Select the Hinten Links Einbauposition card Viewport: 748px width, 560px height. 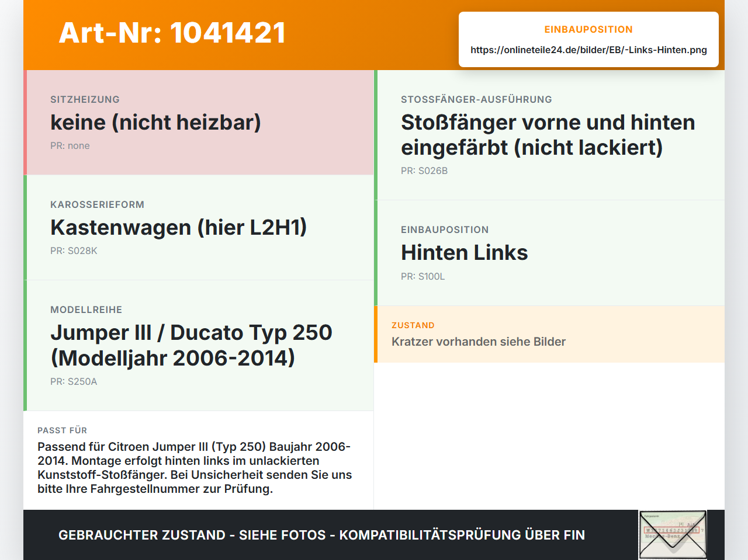[x=549, y=253]
